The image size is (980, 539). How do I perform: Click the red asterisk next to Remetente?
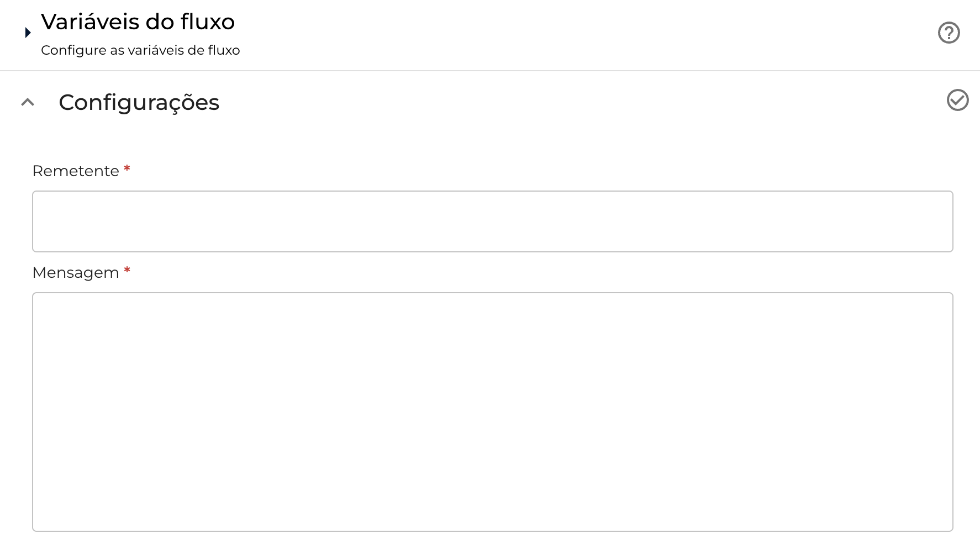point(127,169)
